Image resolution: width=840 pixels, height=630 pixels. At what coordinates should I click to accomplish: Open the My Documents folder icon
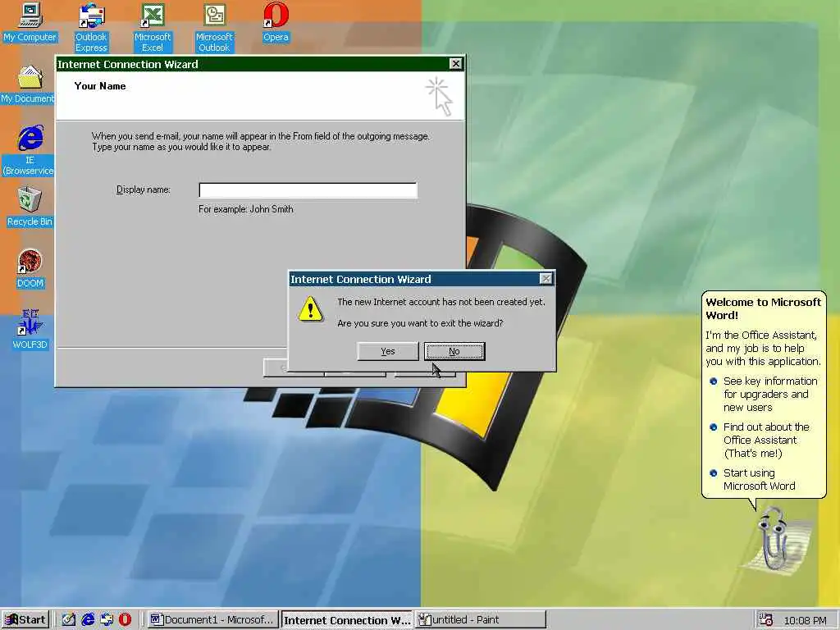28,84
